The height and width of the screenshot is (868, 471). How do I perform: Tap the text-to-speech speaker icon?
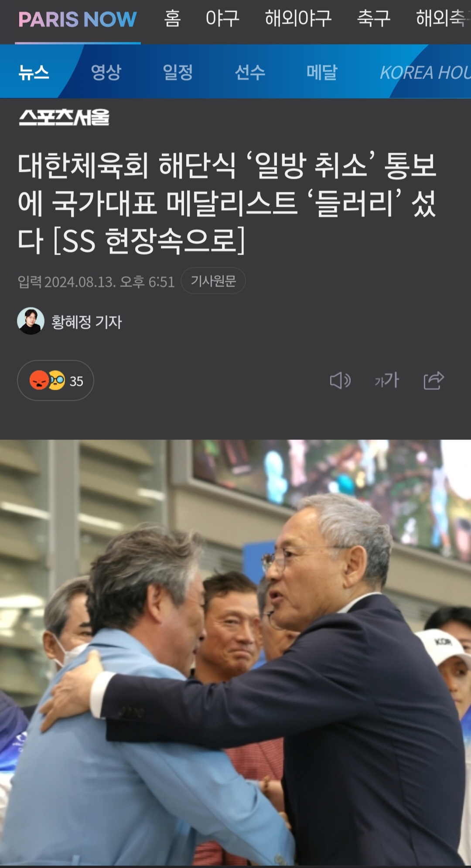[x=340, y=381]
